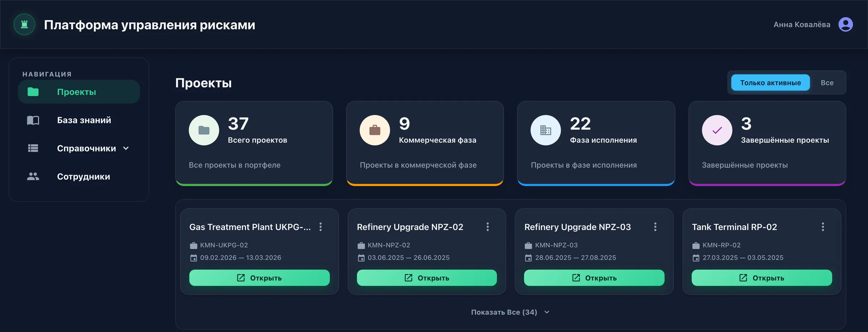
Task: Click the KMN-NPZ-03 project code
Action: coord(556,245)
